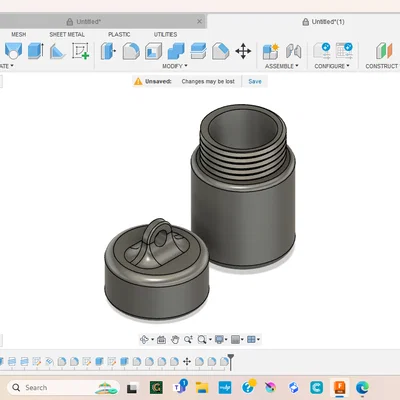The width and height of the screenshot is (400, 400).
Task: Select the Press Pull tool in Modify
Action: 108,51
